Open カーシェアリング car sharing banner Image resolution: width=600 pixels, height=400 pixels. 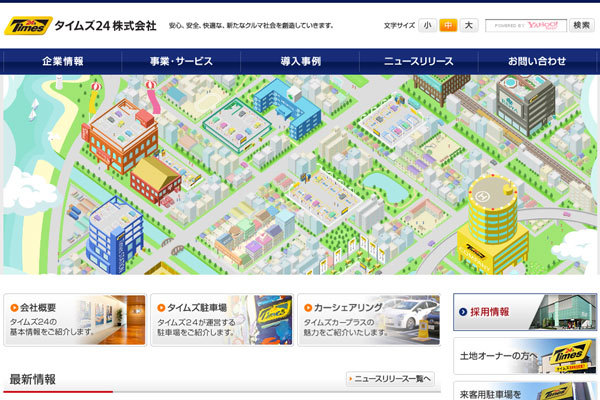coord(368,320)
